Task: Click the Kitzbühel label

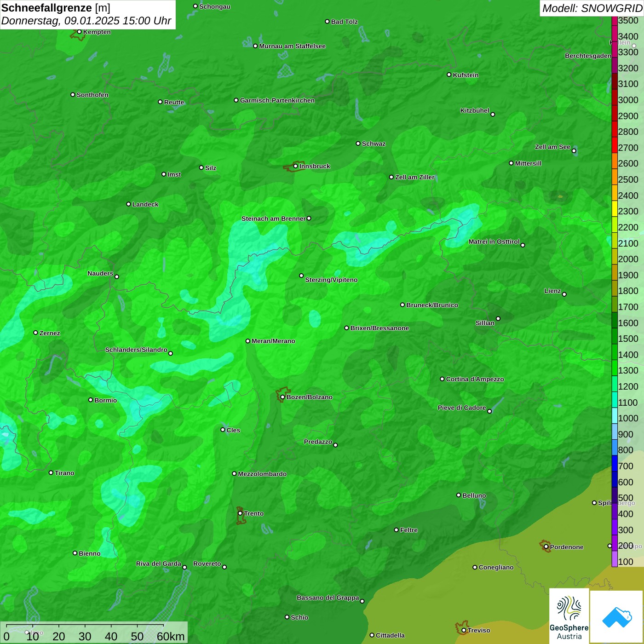Action: click(475, 110)
